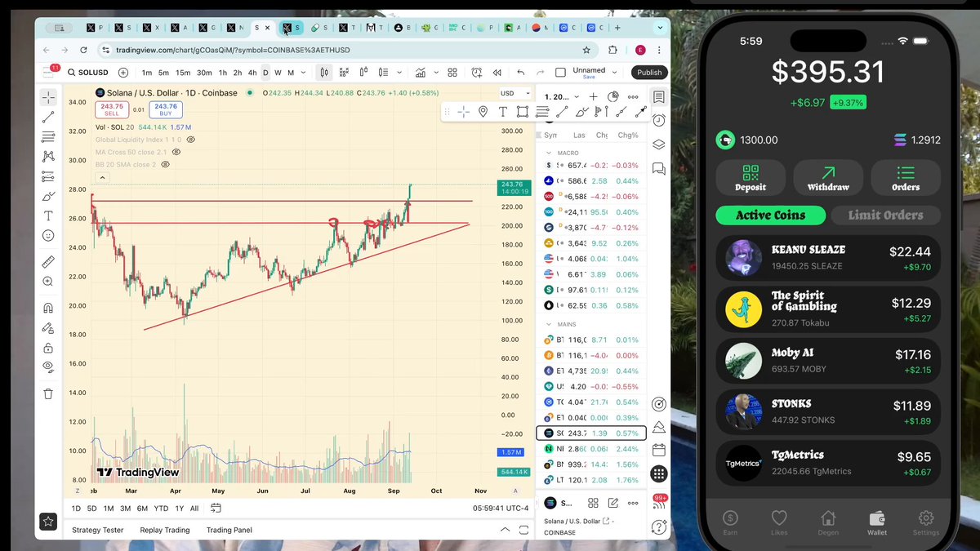The image size is (980, 551).
Task: Tap the Degen tab in phone bottom bar
Action: [828, 522]
